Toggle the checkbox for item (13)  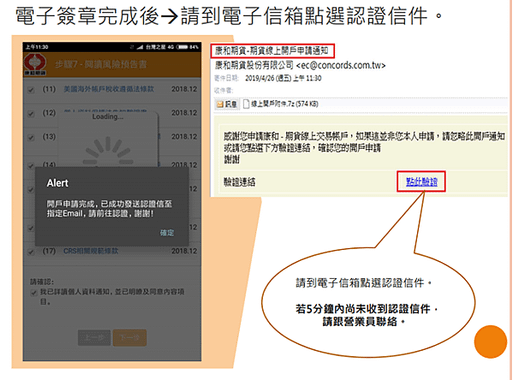coord(31,137)
